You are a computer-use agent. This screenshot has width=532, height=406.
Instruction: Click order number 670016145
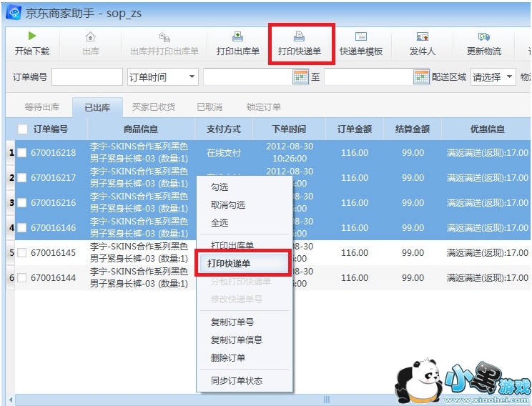click(53, 253)
